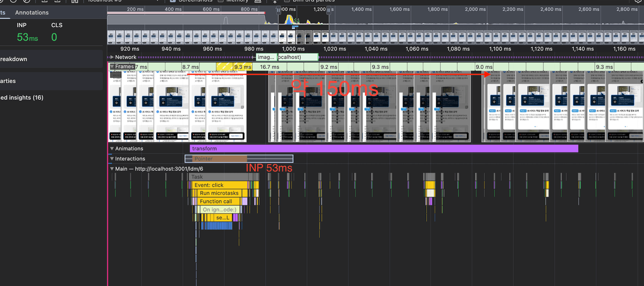
Task: Enable the Memory checkbox
Action: click(x=221, y=1)
